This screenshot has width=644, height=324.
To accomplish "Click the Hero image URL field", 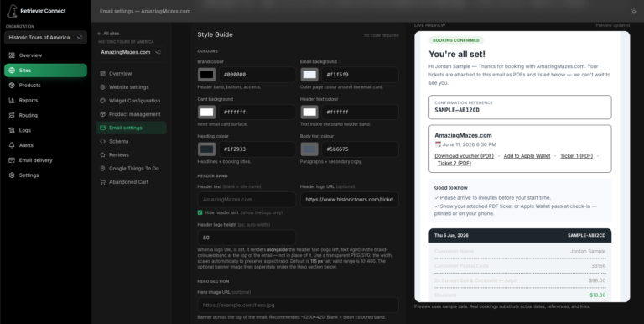I will [298, 305].
